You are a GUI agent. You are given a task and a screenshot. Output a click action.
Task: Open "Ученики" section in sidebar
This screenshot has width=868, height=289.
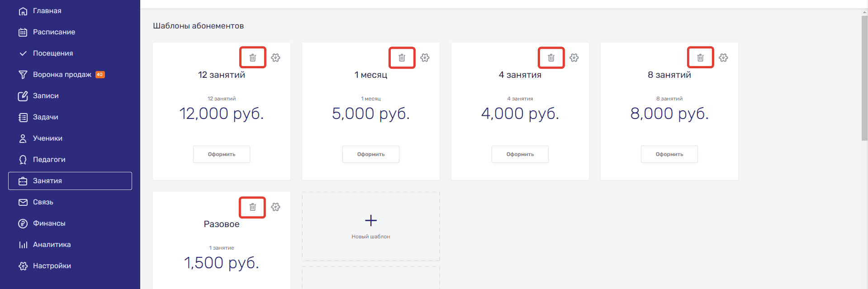click(47, 138)
